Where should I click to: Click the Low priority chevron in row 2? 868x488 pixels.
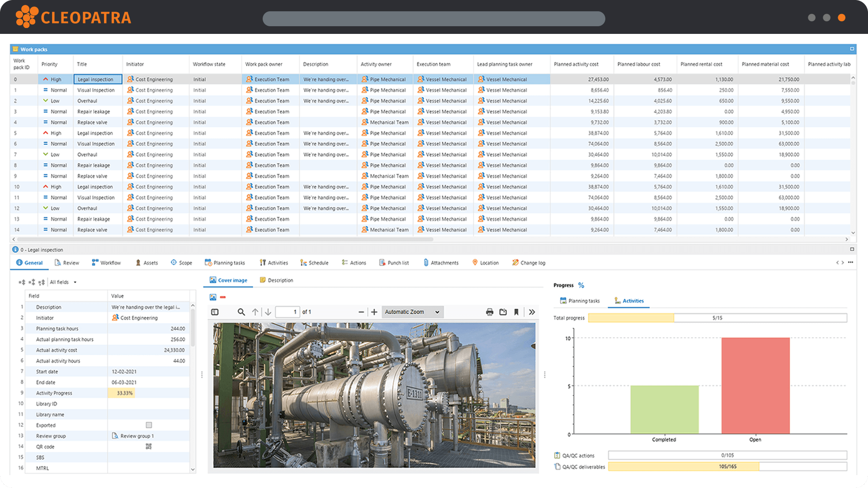point(46,101)
